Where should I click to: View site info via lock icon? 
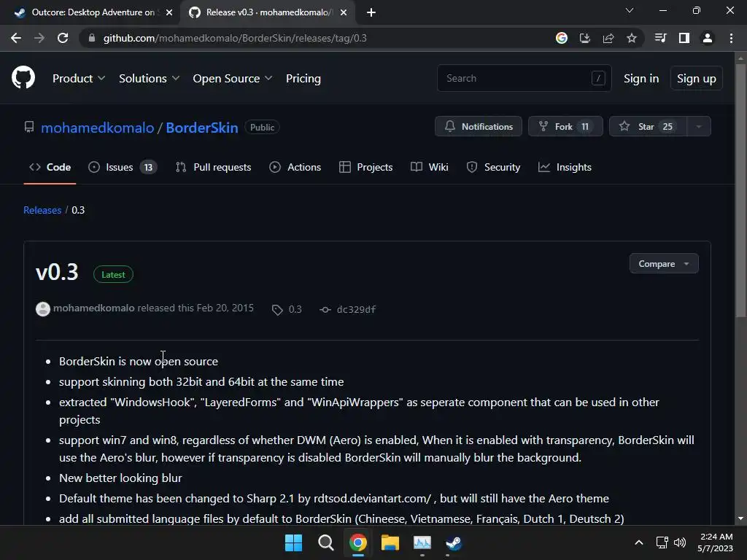(92, 38)
